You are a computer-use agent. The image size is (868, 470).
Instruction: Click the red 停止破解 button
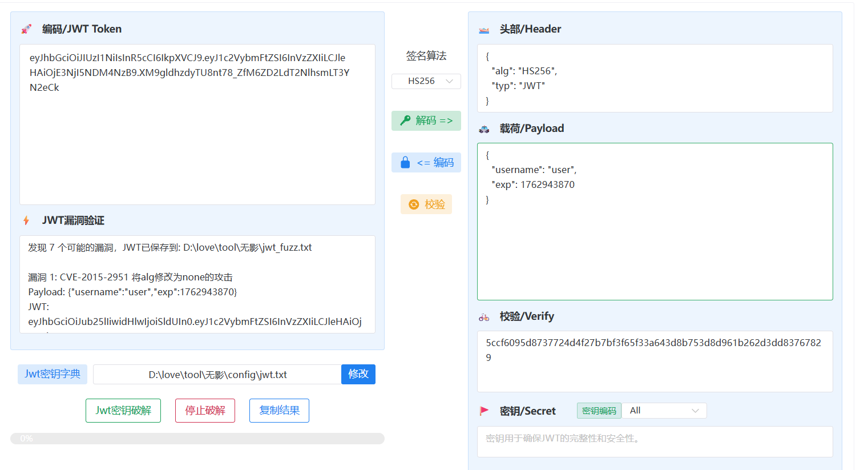[205, 411]
